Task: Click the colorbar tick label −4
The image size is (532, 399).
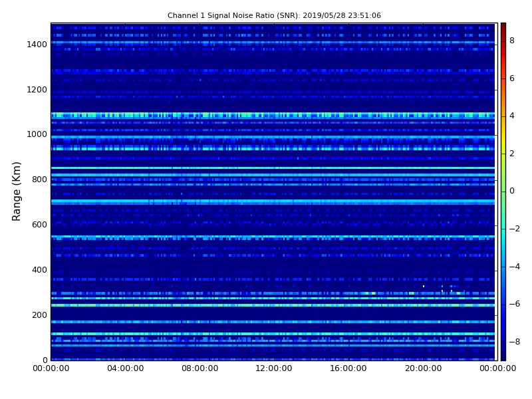Action: click(x=515, y=267)
